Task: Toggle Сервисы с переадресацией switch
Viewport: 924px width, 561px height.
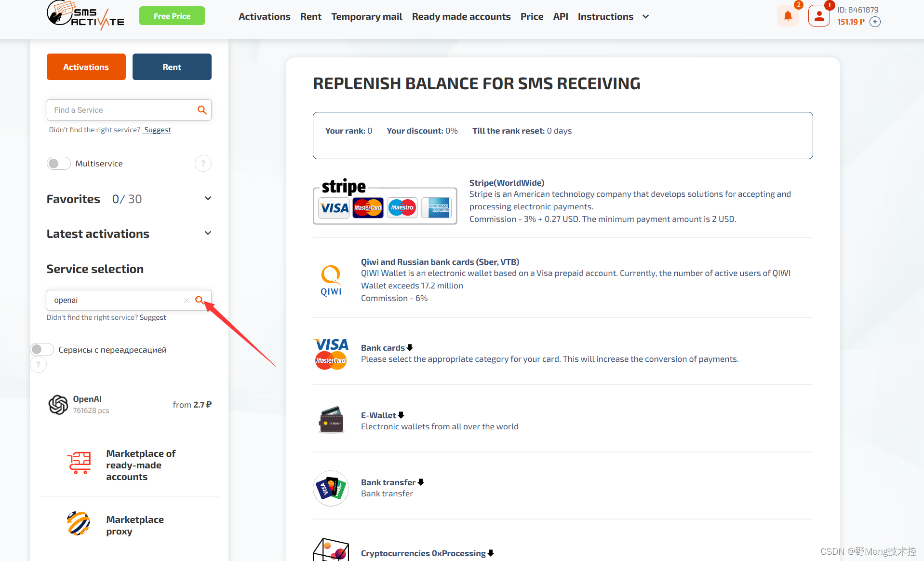Action: click(x=42, y=349)
